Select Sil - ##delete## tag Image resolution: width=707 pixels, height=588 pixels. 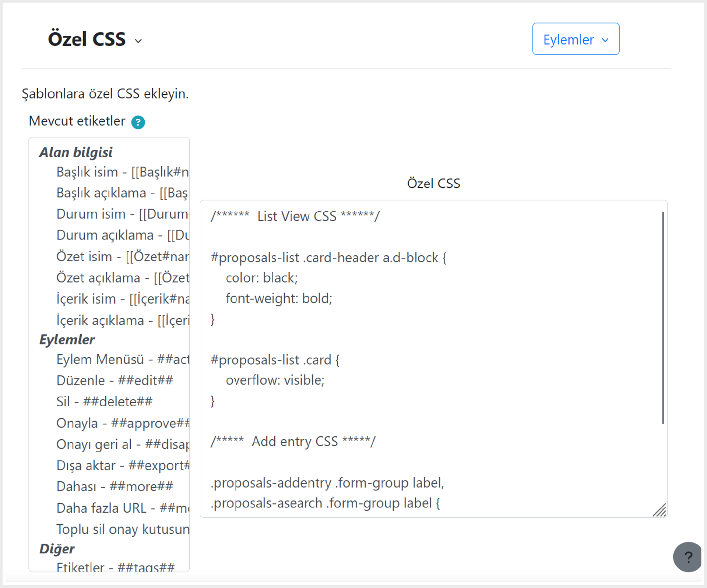point(104,401)
